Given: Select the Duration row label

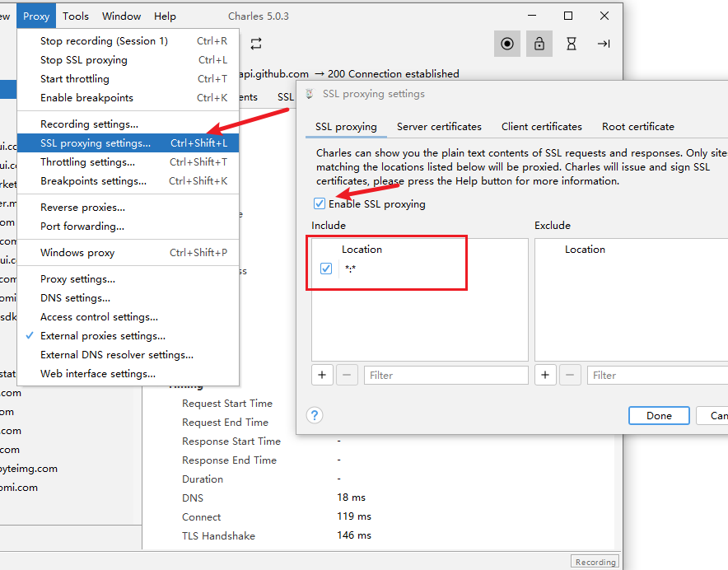Looking at the screenshot, I should coord(203,479).
